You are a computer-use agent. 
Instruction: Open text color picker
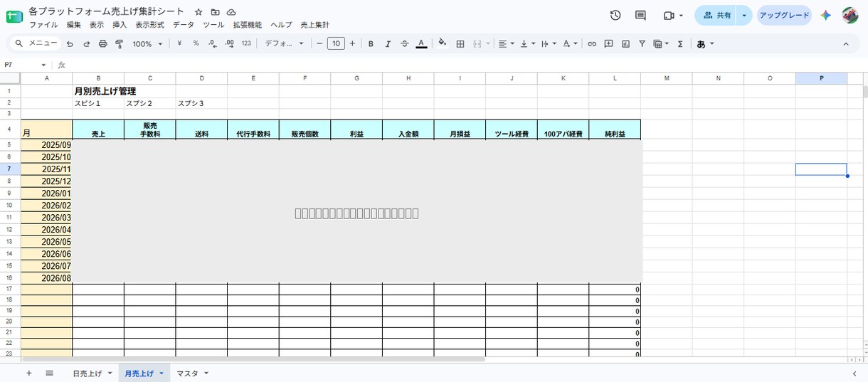click(421, 43)
